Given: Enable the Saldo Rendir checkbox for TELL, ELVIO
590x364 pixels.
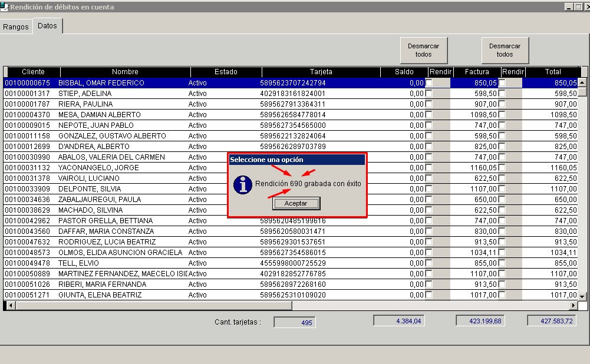Looking at the screenshot, I should tap(429, 263).
